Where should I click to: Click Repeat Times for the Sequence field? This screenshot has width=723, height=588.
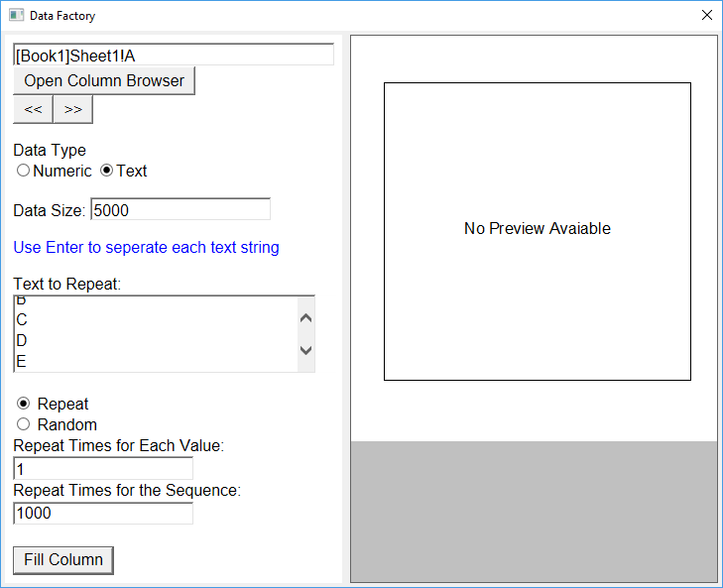click(102, 513)
